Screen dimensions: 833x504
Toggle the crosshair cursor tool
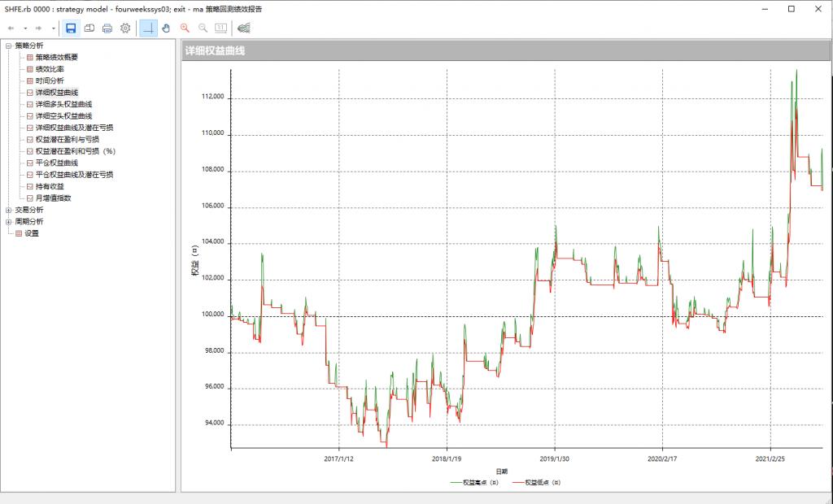(x=149, y=28)
